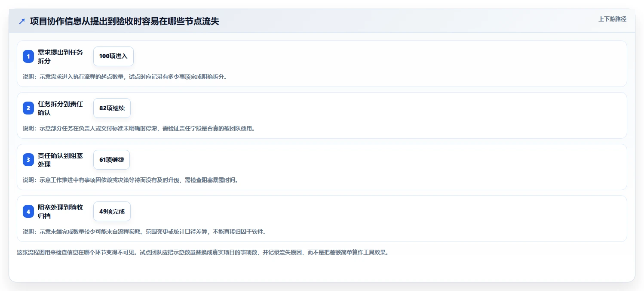644x291 pixels.
Task: Select the 阻塞处理到验收归档 step label
Action: 60,211
